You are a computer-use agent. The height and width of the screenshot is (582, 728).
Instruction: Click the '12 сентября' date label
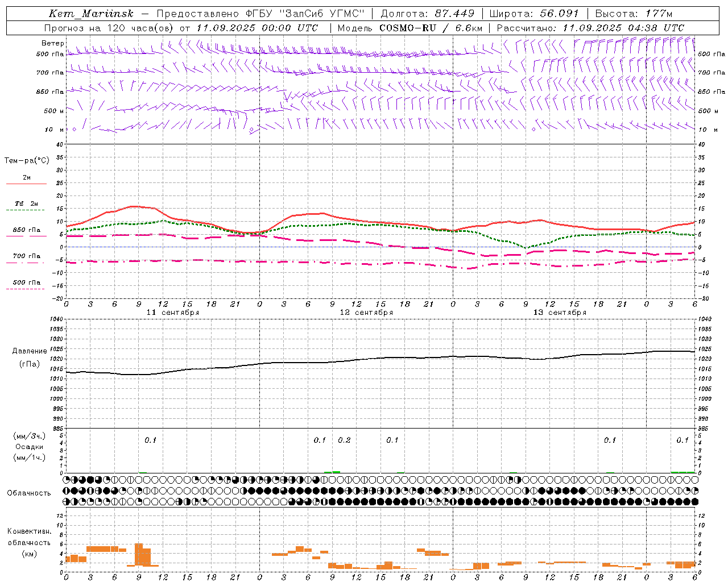click(x=366, y=313)
